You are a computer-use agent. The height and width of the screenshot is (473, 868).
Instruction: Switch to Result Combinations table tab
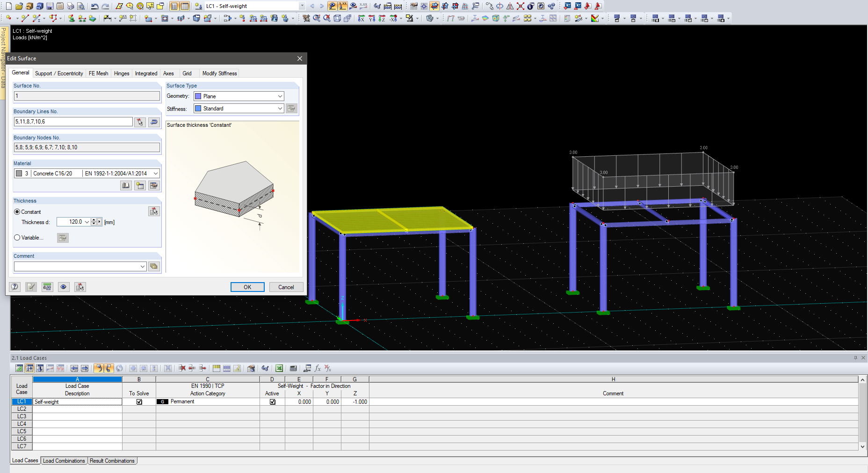pos(112,461)
